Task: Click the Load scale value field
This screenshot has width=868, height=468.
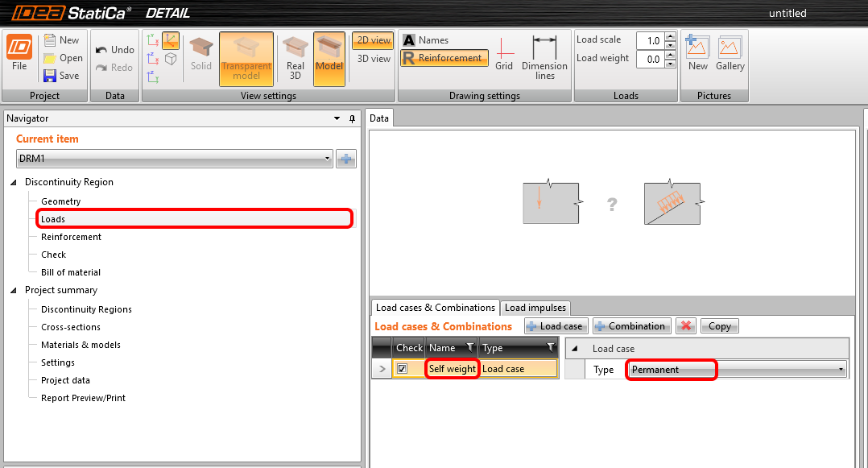Action: coord(650,40)
